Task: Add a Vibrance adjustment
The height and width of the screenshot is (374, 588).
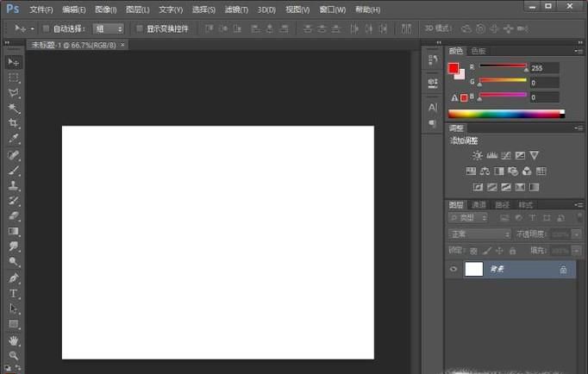Action: pos(534,155)
